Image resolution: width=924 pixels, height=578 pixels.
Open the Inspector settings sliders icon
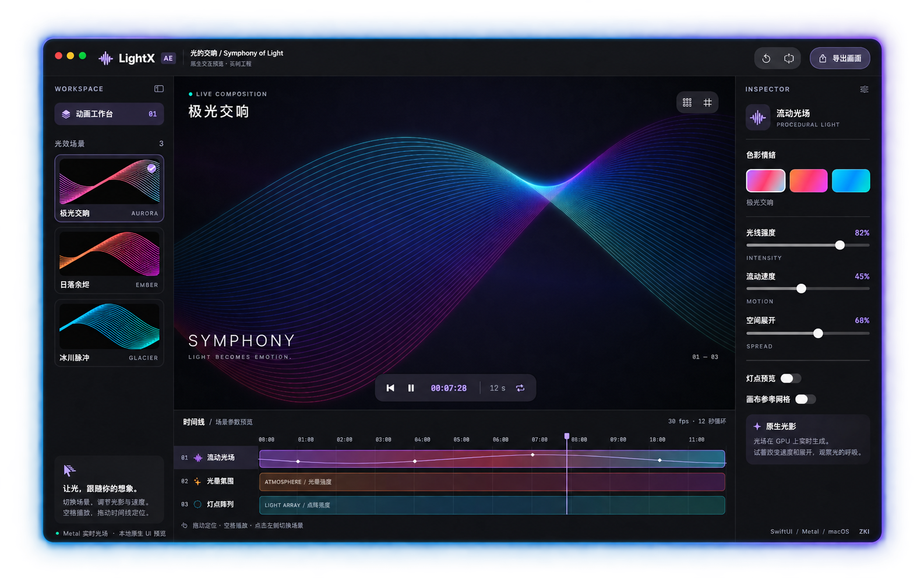coord(864,89)
